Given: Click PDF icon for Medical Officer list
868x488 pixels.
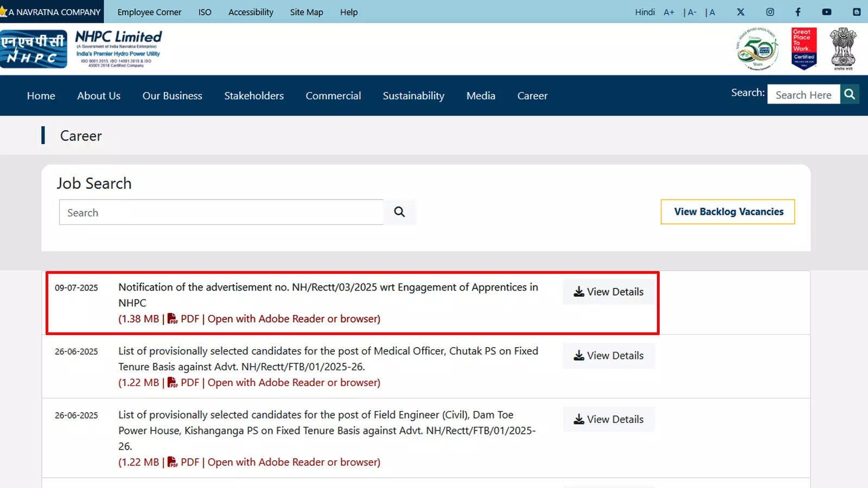Looking at the screenshot, I should coord(173,383).
